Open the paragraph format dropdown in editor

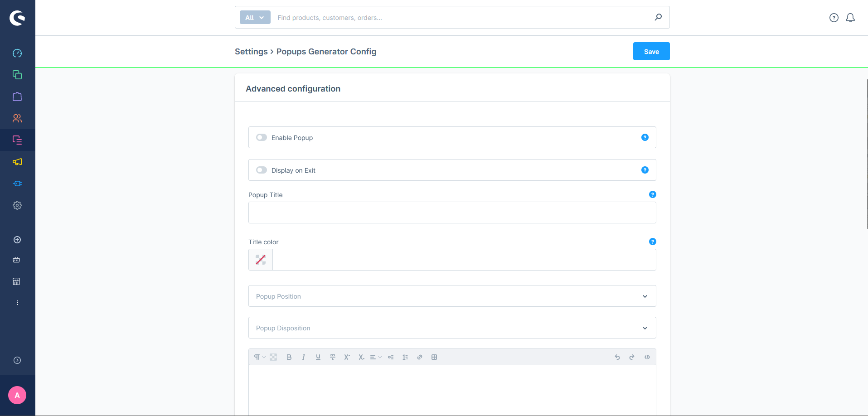[x=260, y=357]
